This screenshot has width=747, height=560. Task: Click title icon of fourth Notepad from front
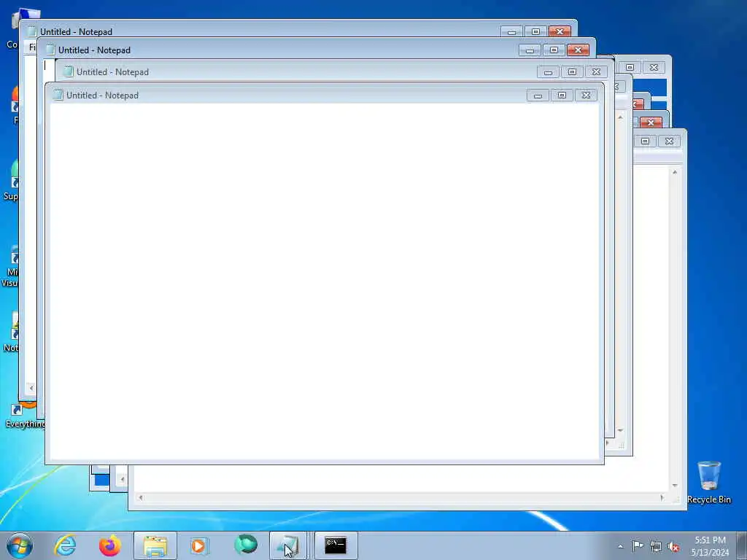click(x=32, y=31)
